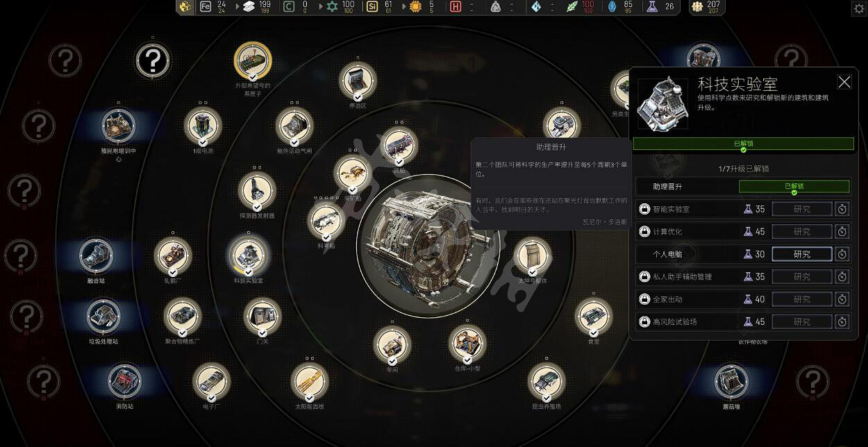The image size is (868, 447).
Task: Click the 1级电池 tech node
Action: 203,126
